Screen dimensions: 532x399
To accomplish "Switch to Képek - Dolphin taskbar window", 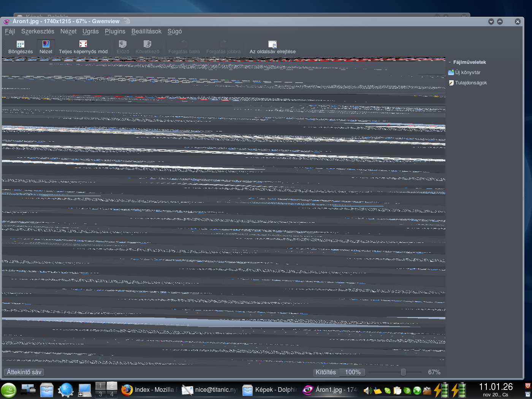I will tap(270, 390).
